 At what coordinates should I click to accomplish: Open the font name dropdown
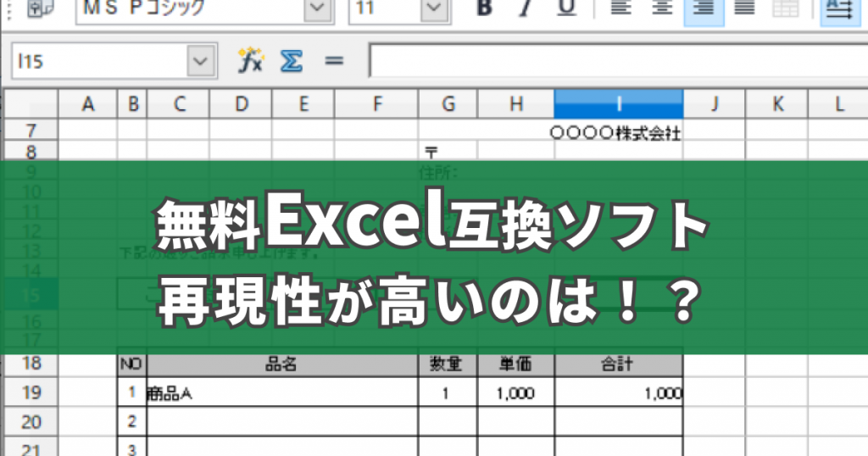[318, 8]
